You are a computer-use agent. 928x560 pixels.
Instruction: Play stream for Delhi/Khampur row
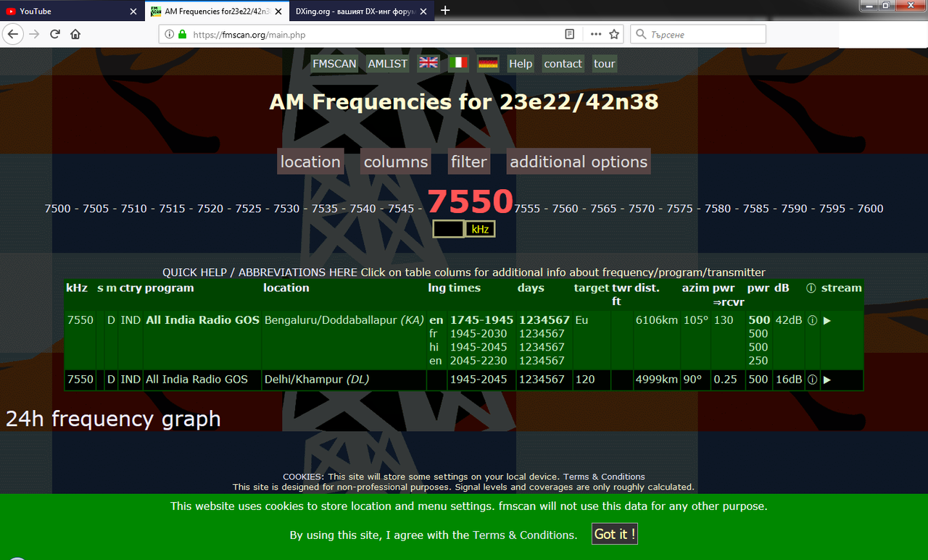pyautogui.click(x=827, y=380)
